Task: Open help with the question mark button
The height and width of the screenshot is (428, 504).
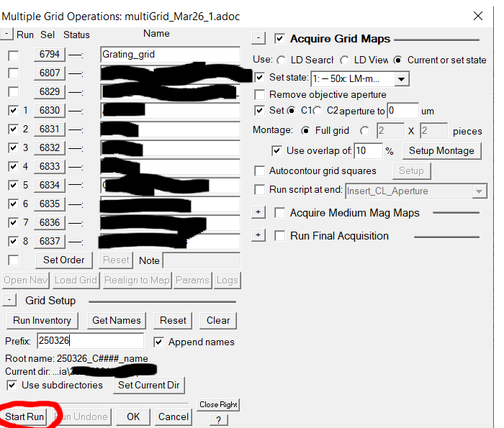Action: click(x=219, y=419)
